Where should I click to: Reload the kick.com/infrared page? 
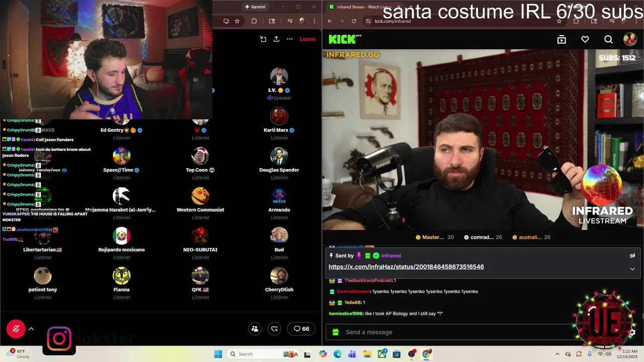[354, 21]
